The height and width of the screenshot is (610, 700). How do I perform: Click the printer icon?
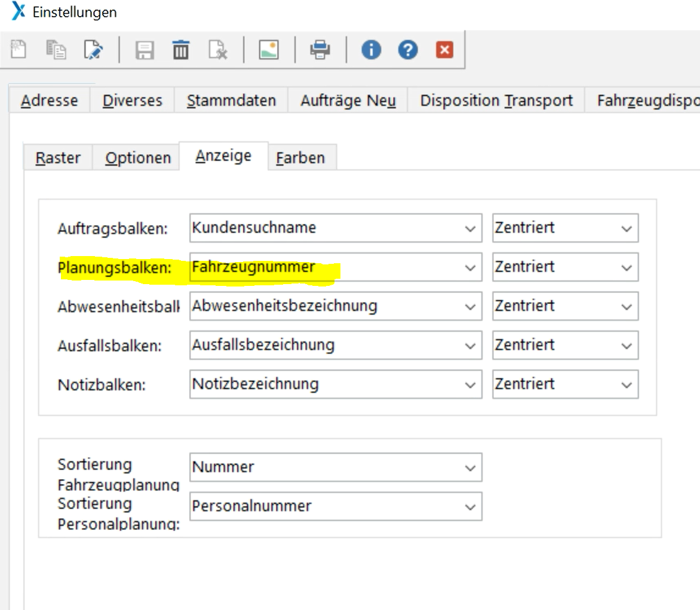(x=320, y=51)
